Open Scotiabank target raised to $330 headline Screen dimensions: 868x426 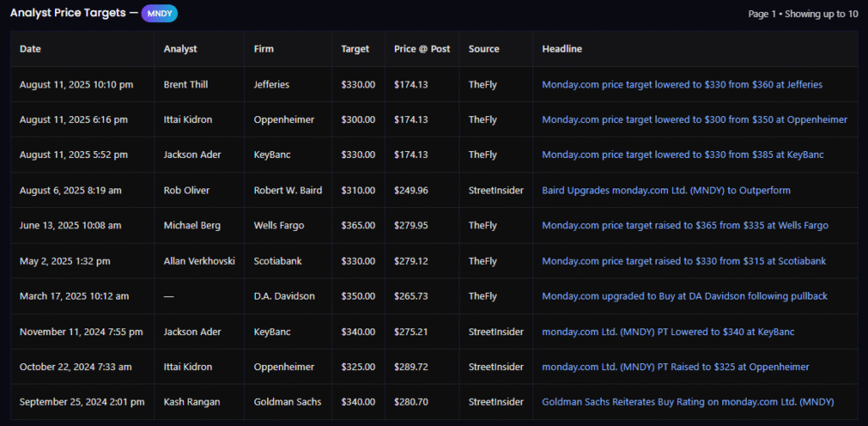tap(683, 261)
